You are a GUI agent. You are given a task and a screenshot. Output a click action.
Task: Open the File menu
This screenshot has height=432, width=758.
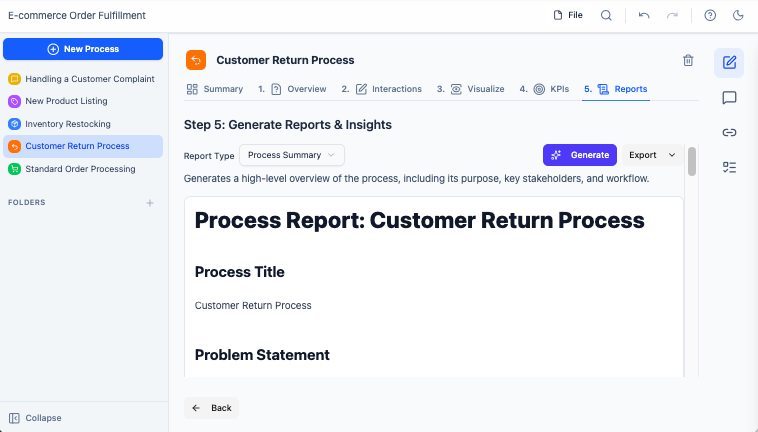(568, 16)
